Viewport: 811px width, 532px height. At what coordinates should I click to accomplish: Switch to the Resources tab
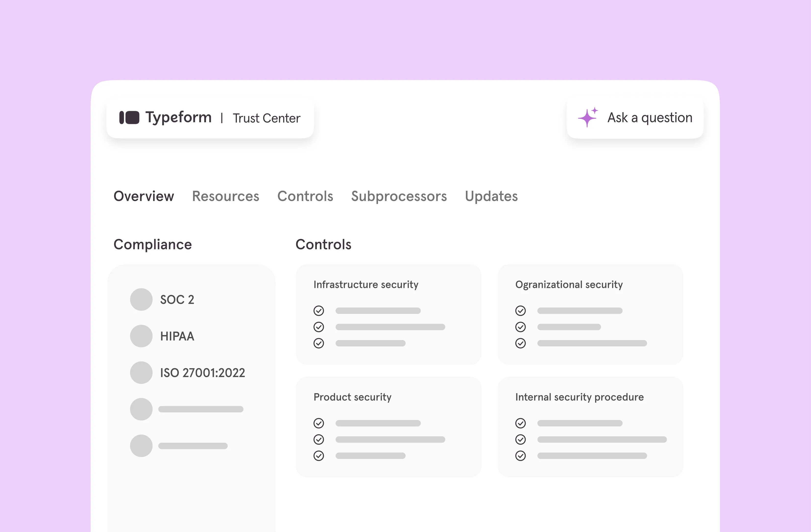226,196
